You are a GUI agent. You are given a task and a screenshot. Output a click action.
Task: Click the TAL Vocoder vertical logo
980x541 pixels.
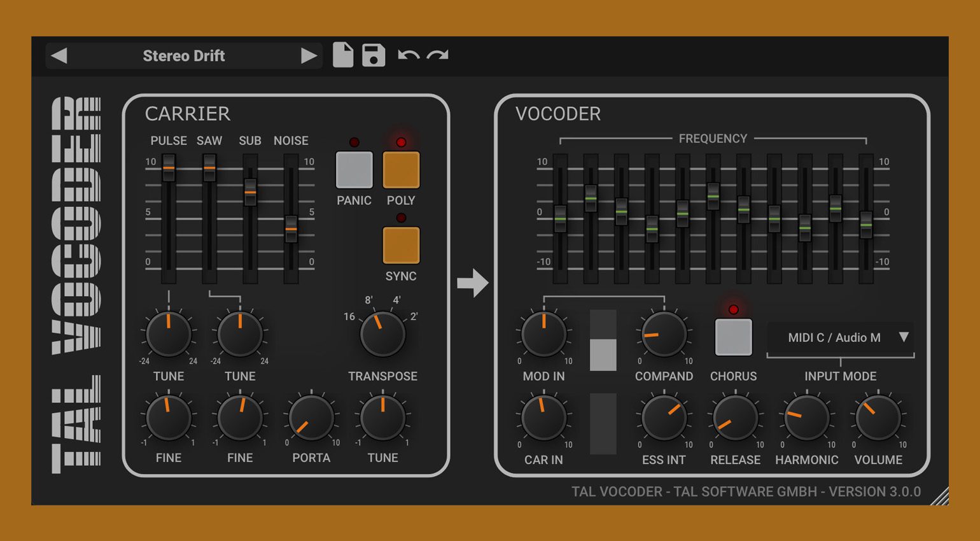coord(76,285)
